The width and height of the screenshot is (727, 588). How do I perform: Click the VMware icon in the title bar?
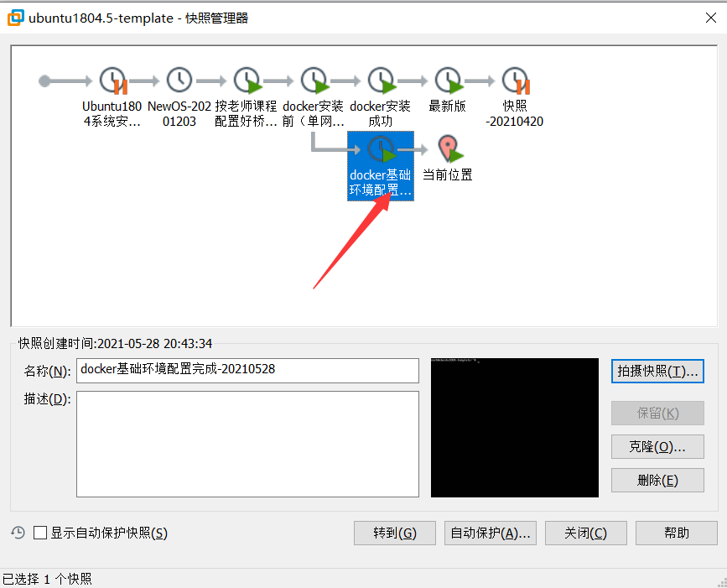15,18
